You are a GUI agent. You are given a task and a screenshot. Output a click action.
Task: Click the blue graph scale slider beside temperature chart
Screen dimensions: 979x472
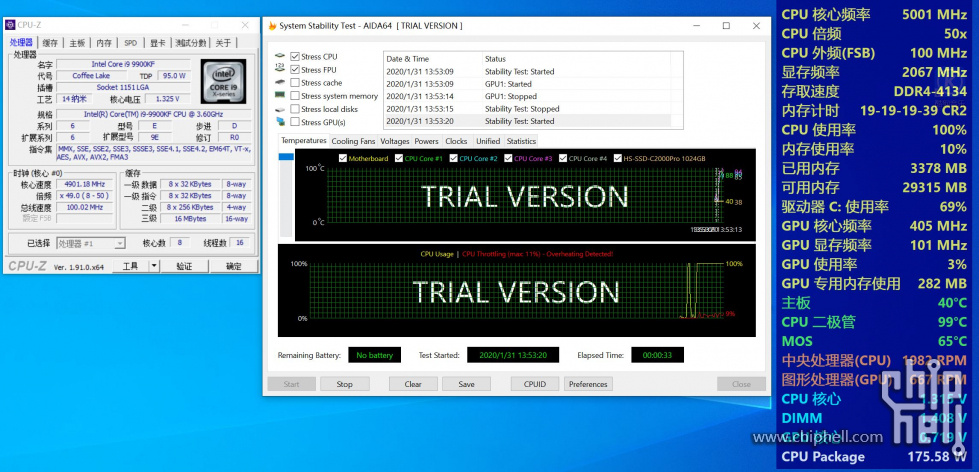[285, 157]
